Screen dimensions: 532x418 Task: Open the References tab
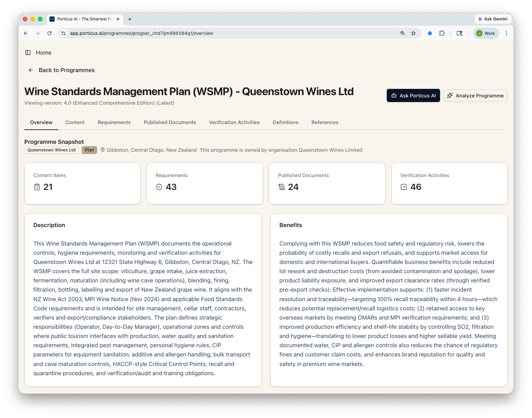click(x=325, y=122)
